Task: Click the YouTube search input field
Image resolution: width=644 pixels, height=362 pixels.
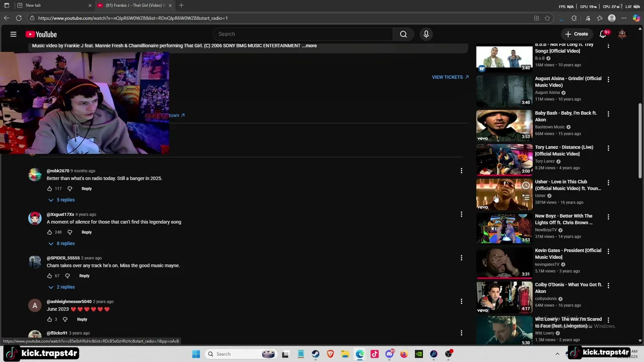Action: pyautogui.click(x=303, y=34)
